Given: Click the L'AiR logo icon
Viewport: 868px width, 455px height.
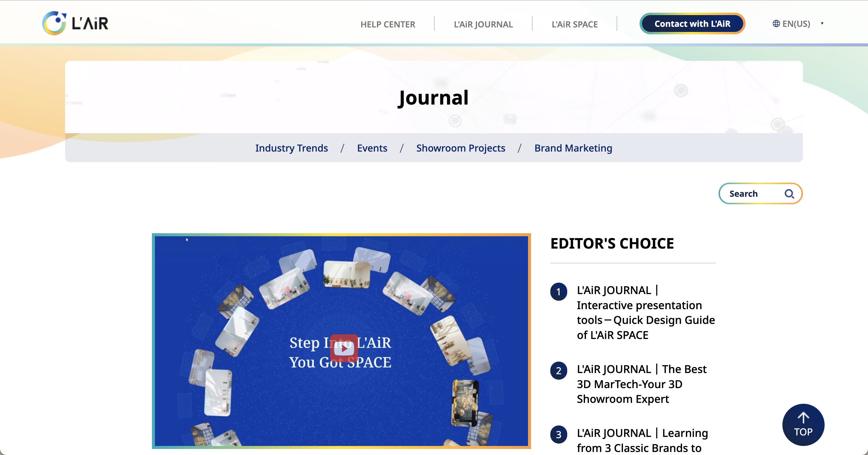Looking at the screenshot, I should 54,23.
